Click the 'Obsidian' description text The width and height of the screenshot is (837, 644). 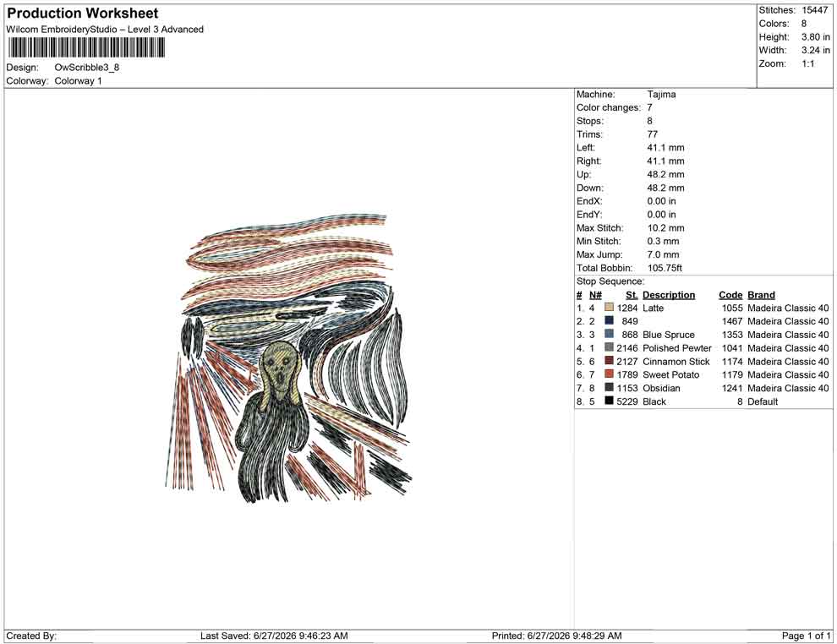click(661, 388)
